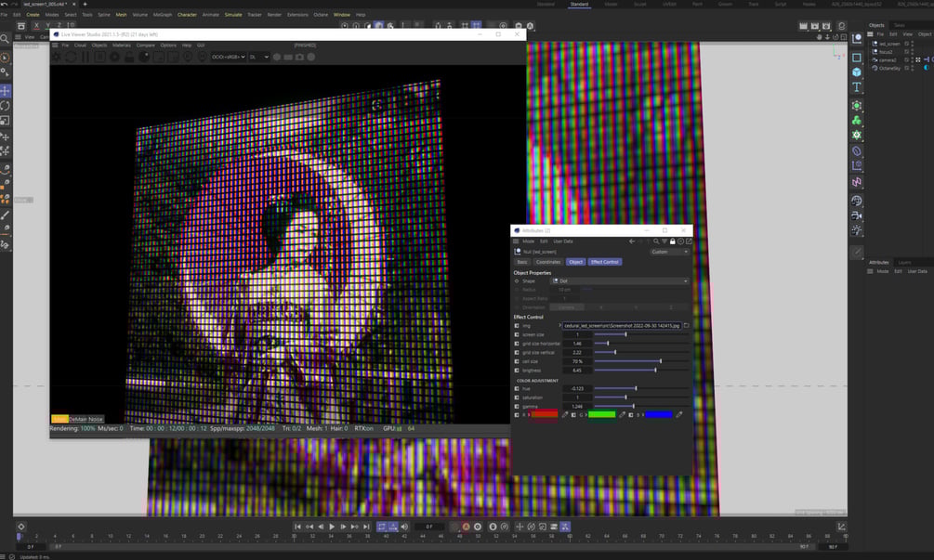
Task: Click the material sphere icon in Live Viewer
Action: coord(144,58)
